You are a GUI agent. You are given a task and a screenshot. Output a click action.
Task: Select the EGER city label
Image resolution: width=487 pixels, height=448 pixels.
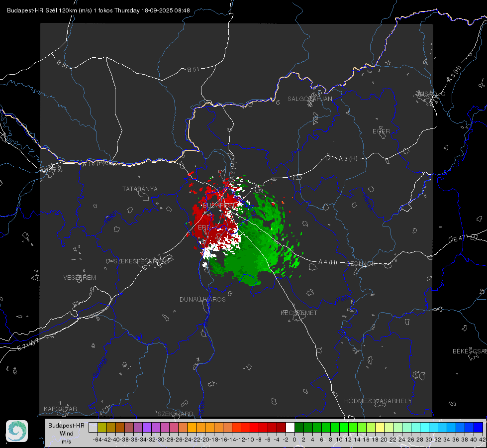[x=381, y=131]
